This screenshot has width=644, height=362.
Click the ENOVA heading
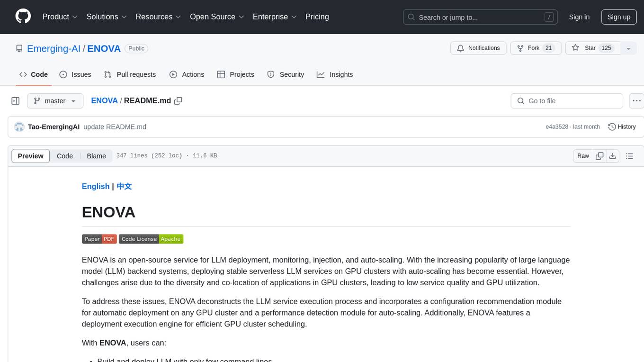tap(108, 212)
